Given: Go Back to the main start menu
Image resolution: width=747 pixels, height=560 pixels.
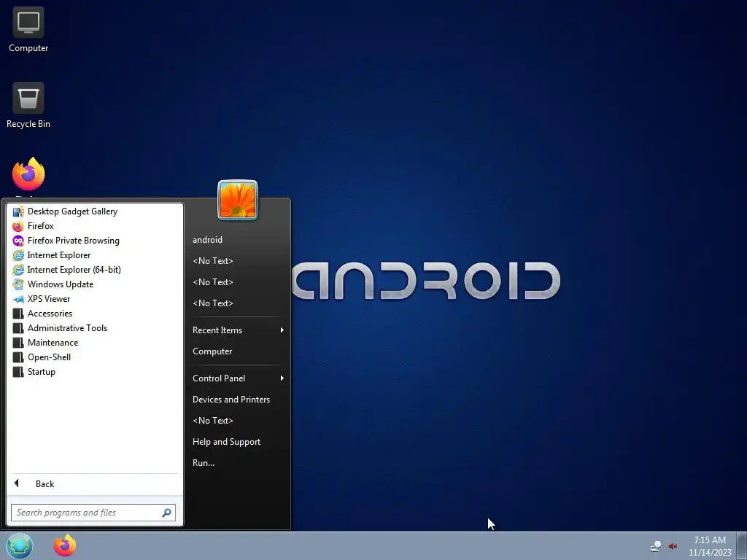Looking at the screenshot, I should (95, 484).
